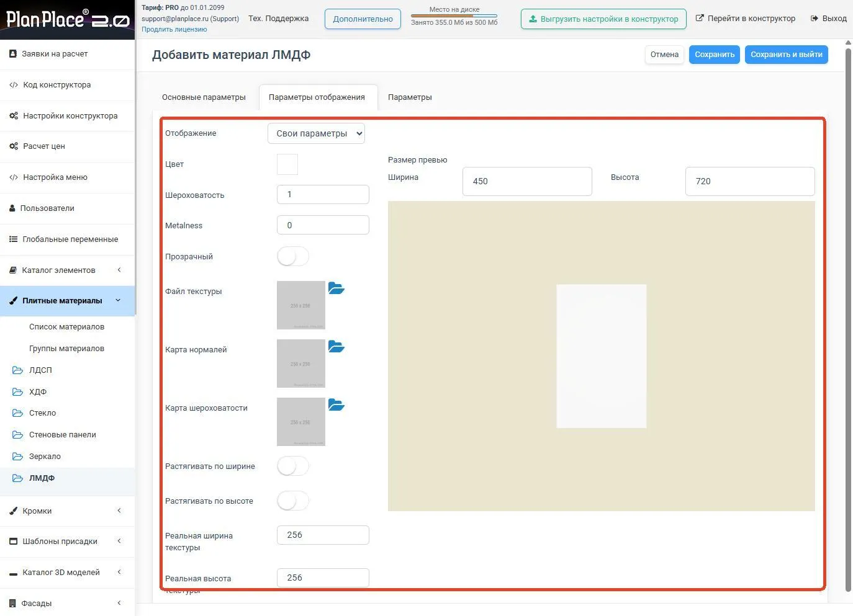The width and height of the screenshot is (853, 616).
Task: Click Продлить лицензию link
Action: [174, 29]
